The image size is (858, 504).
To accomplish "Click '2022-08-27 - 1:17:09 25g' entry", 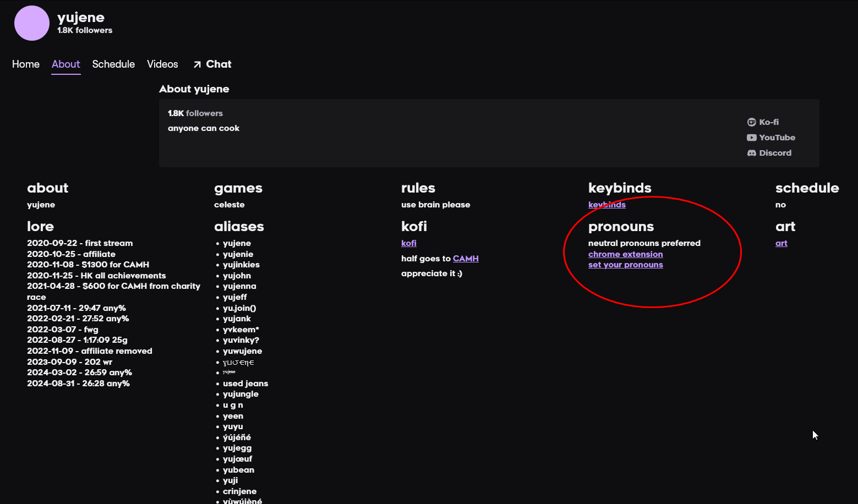I will (77, 340).
